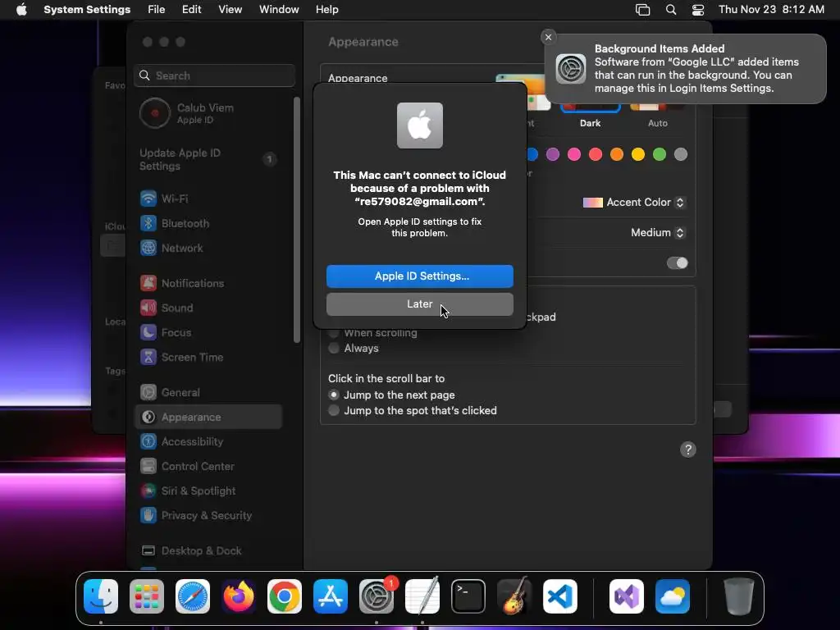840x630 pixels.
Task: Select 'Jump to the next page' option
Action: (334, 395)
